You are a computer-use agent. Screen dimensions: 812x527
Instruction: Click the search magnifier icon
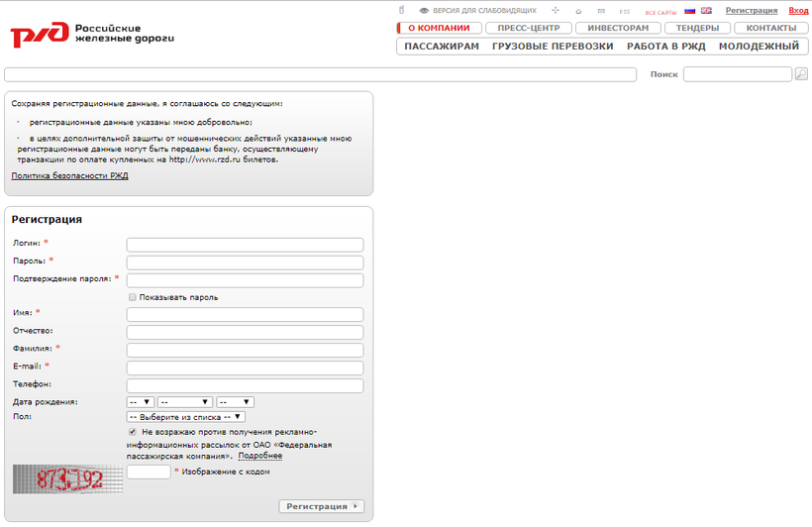(x=801, y=74)
